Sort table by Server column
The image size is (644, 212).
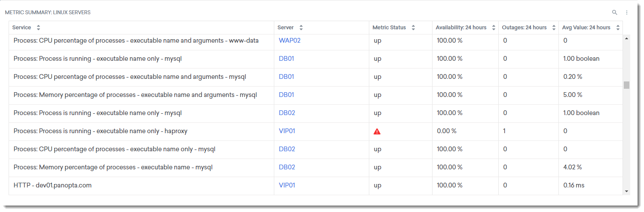click(301, 28)
